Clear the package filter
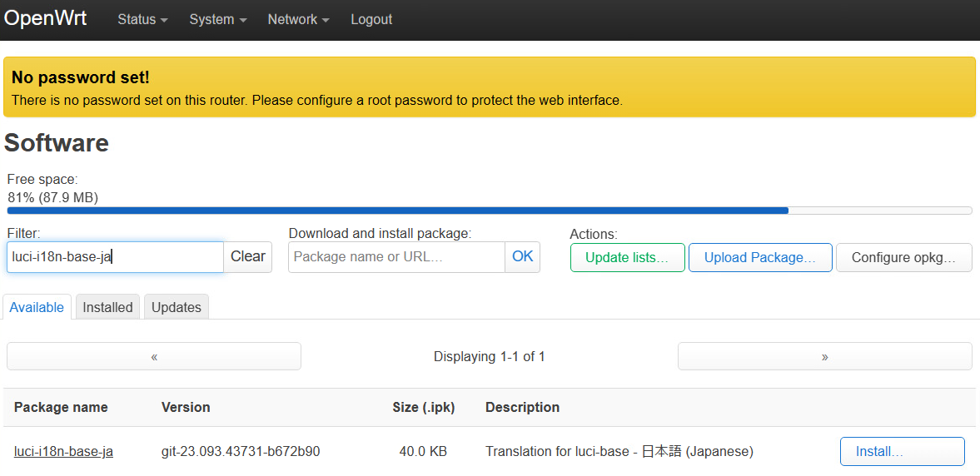Viewport: 980px width, 476px height. point(247,257)
